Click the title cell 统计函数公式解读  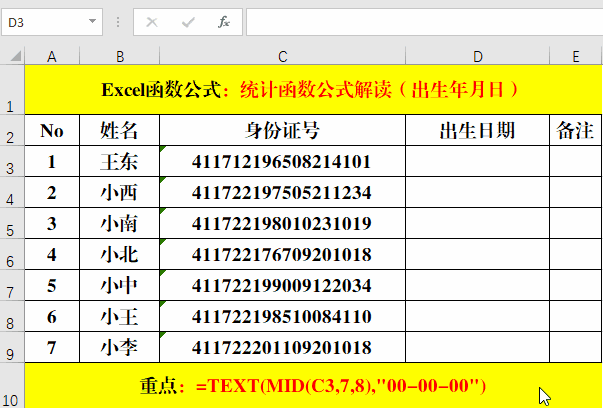[x=313, y=90]
